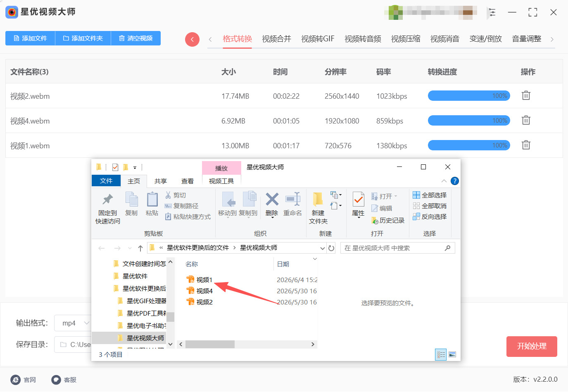Open 客服 customer service chat
The height and width of the screenshot is (392, 568).
[64, 380]
